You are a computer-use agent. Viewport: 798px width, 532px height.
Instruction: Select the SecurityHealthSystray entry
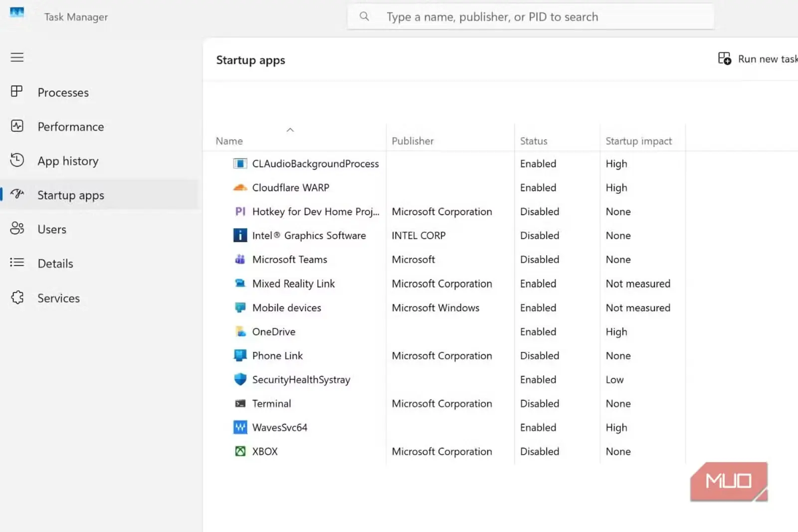[301, 379]
